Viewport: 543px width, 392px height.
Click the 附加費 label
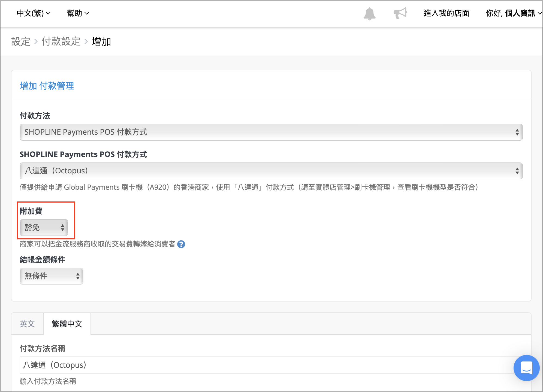pyautogui.click(x=31, y=211)
